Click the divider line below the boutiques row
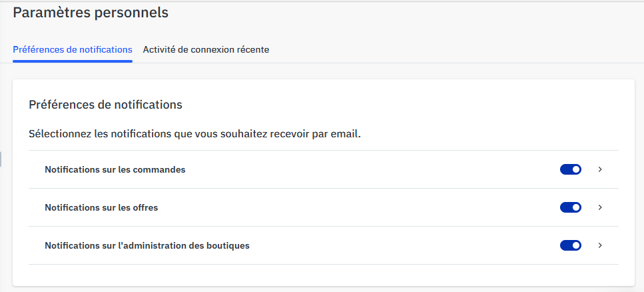This screenshot has height=292, width=644. click(324, 264)
